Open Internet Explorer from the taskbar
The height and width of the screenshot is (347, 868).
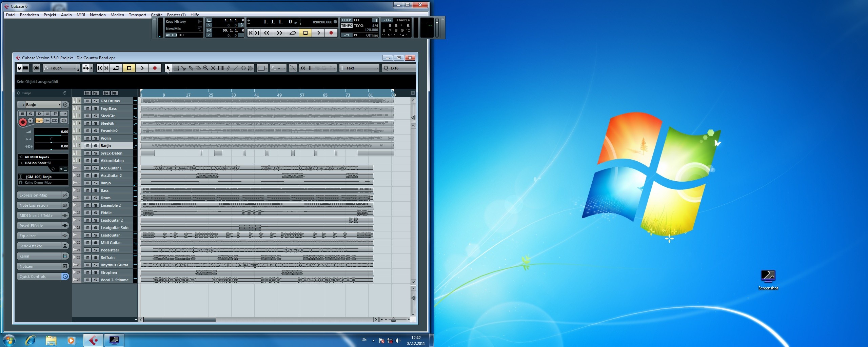click(31, 340)
